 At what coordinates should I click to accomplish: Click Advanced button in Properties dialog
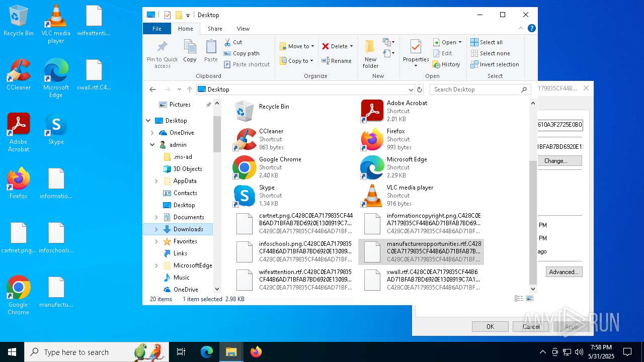click(x=563, y=272)
